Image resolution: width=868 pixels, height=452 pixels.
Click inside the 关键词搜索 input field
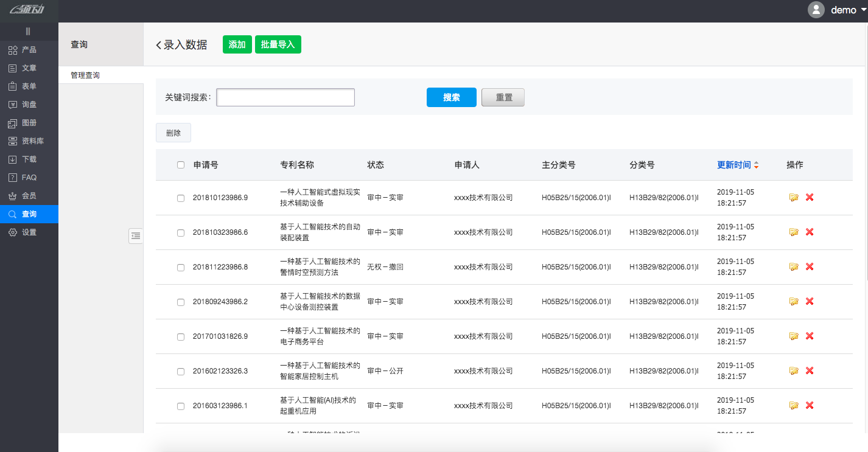[x=285, y=97]
